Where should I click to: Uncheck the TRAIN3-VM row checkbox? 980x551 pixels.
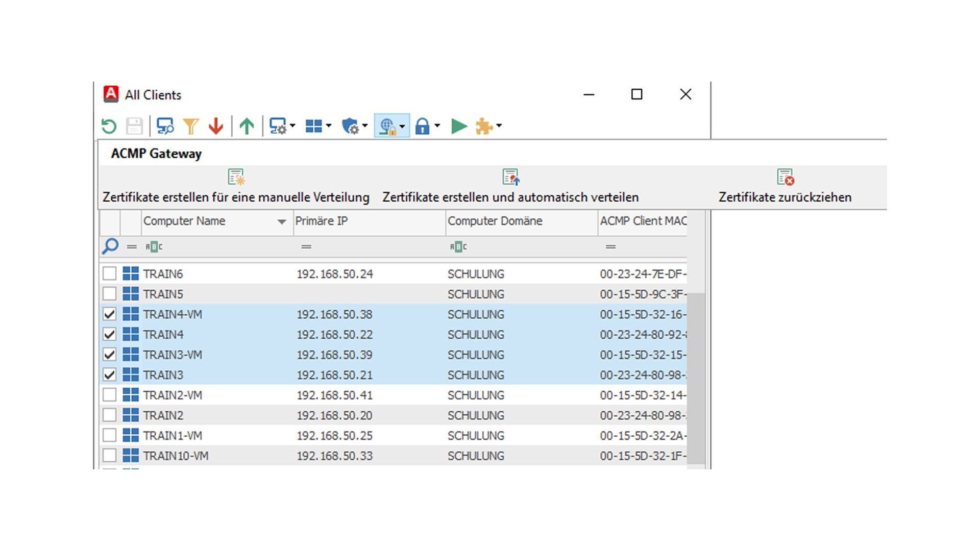(109, 355)
